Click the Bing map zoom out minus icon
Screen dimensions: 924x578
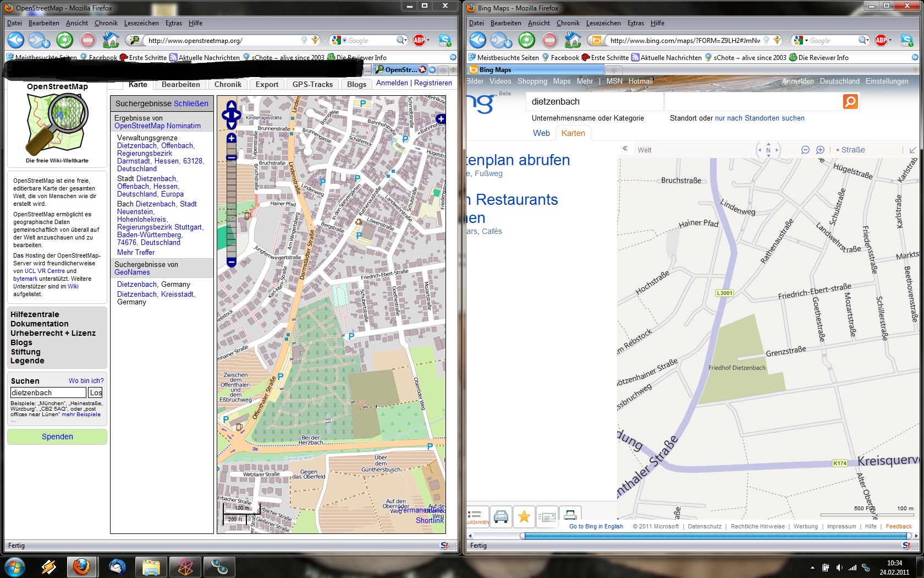coord(805,150)
